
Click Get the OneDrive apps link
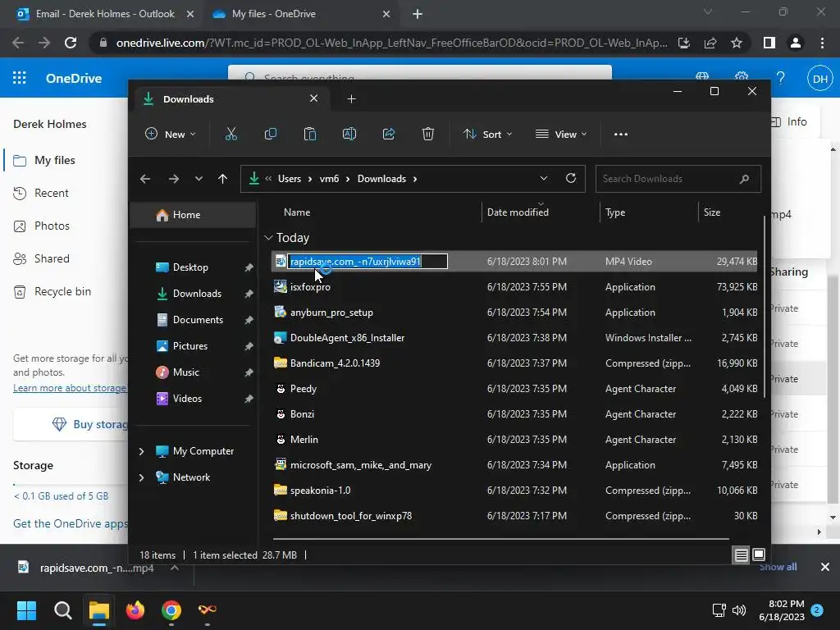[71, 523]
